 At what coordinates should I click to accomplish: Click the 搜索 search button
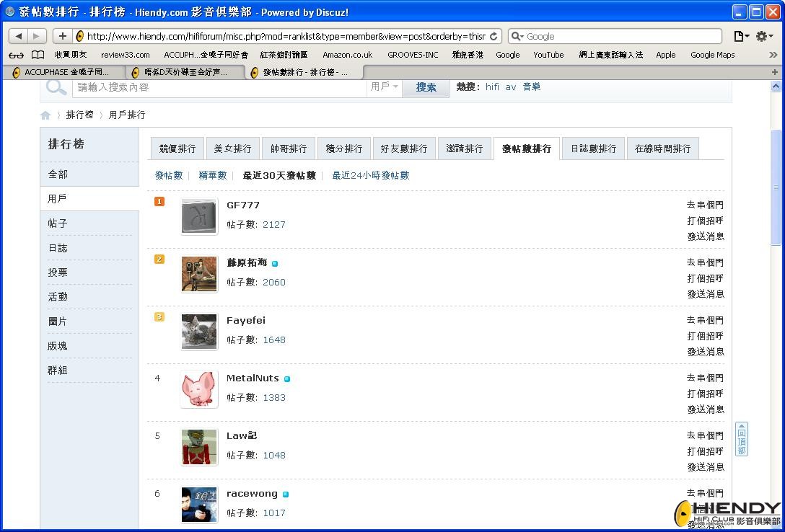(426, 87)
